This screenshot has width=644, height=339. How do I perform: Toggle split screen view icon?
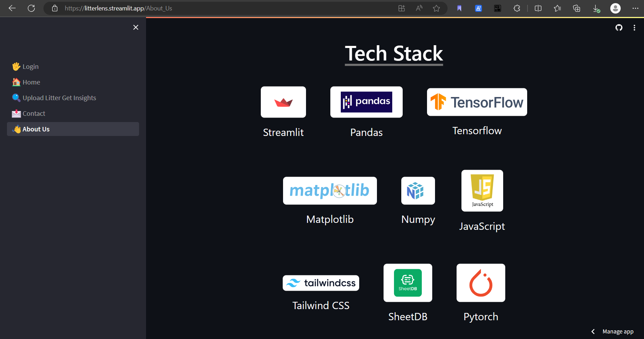538,8
